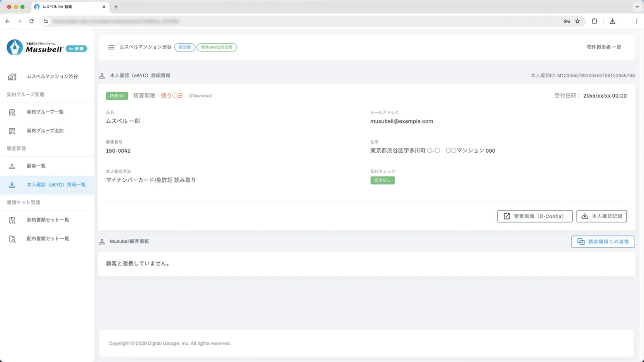Viewport: 644px width, 362px height.
Task: Open 精査画面(D-Confia) button
Action: coord(535,216)
